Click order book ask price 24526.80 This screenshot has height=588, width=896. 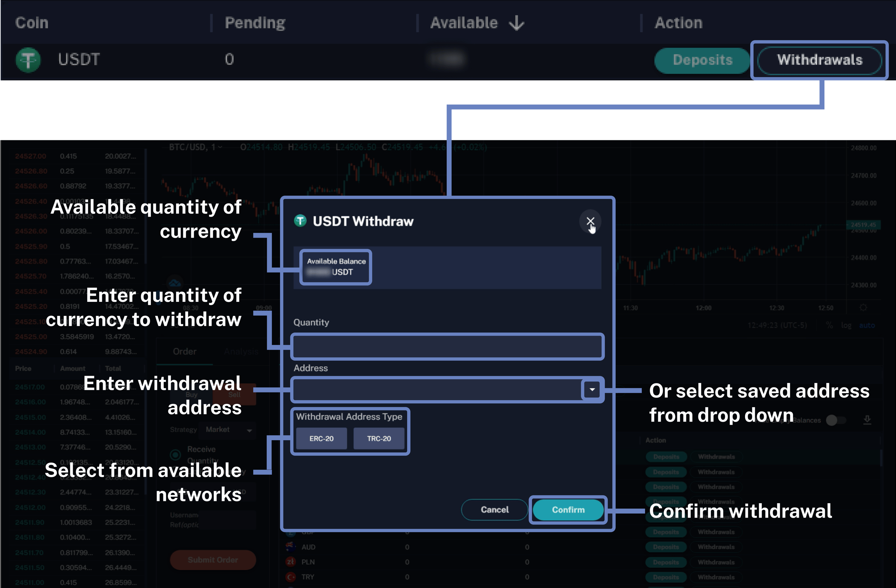(31, 171)
